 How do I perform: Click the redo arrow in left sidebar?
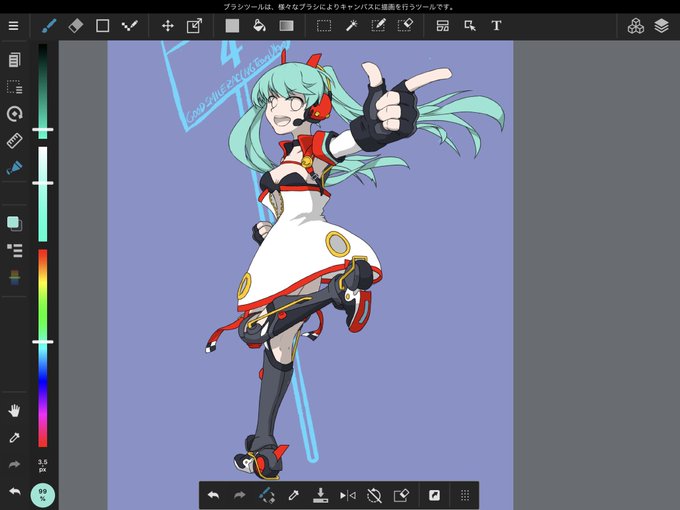coord(14,464)
